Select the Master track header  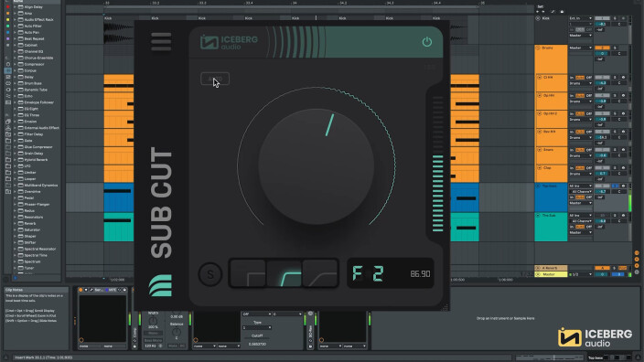point(552,274)
